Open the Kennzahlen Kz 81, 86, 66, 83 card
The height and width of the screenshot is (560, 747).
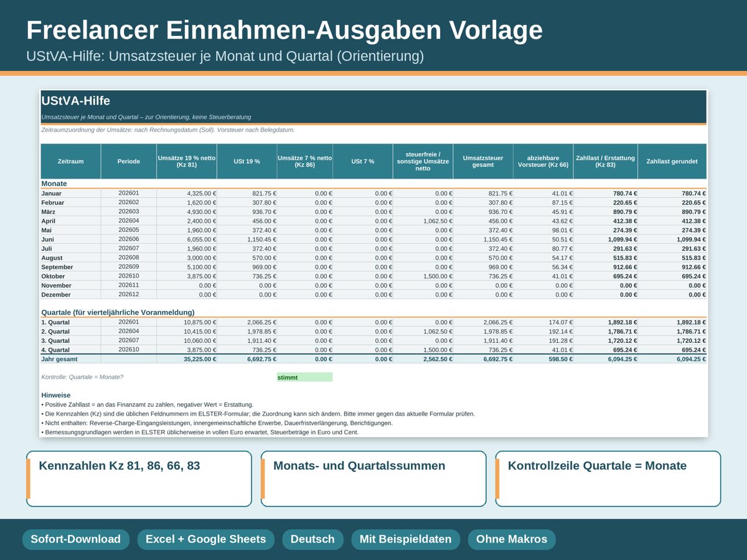tap(139, 478)
